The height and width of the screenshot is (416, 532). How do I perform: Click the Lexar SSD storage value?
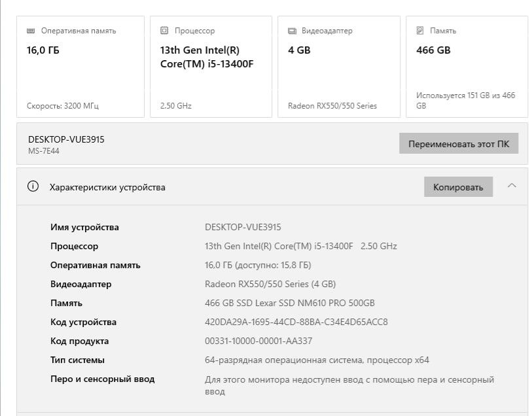coord(290,303)
